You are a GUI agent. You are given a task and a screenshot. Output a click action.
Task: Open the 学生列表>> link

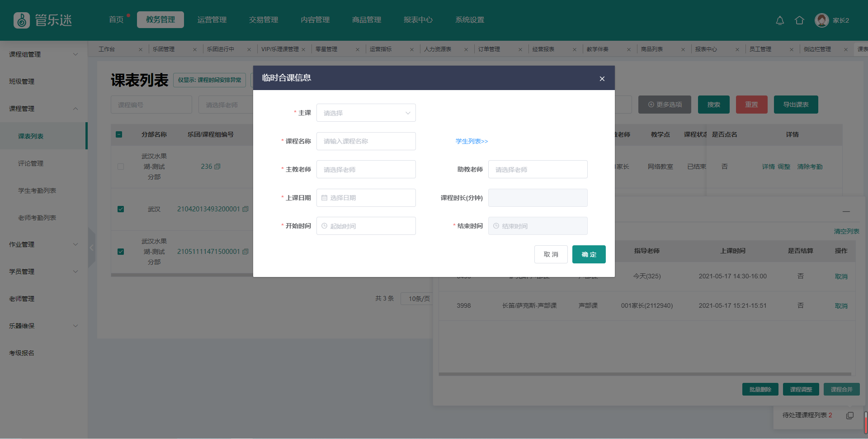(472, 141)
